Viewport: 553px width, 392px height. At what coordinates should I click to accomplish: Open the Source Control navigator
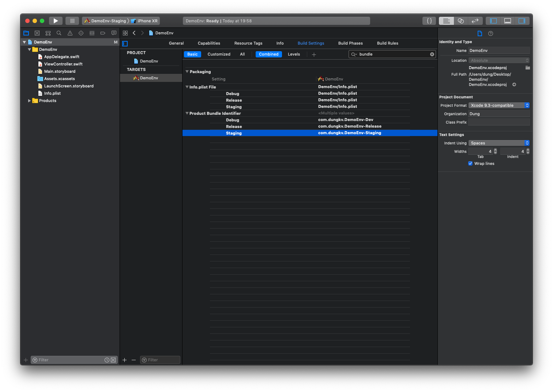coord(37,33)
